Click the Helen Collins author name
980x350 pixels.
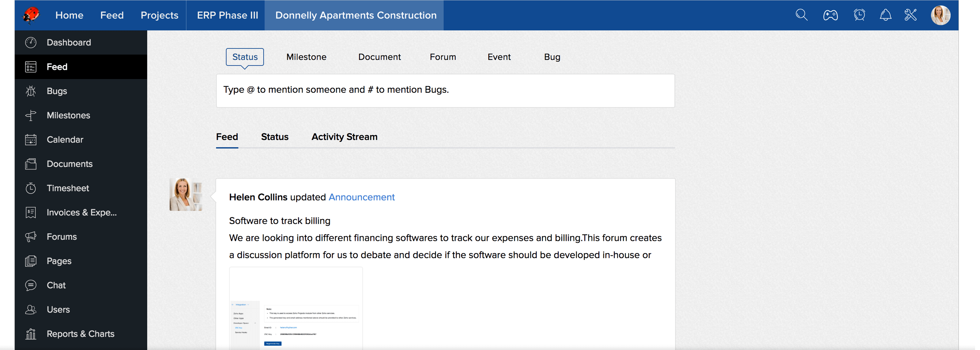coord(258,197)
